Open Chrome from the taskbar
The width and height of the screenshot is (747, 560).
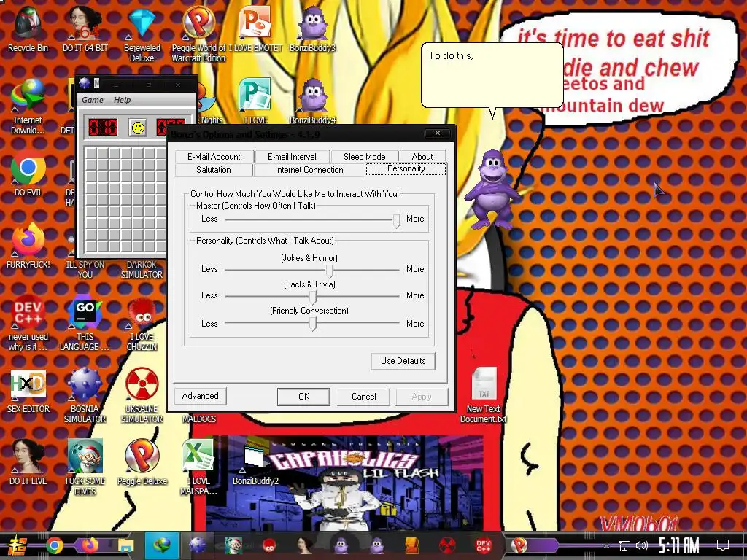pos(54,545)
